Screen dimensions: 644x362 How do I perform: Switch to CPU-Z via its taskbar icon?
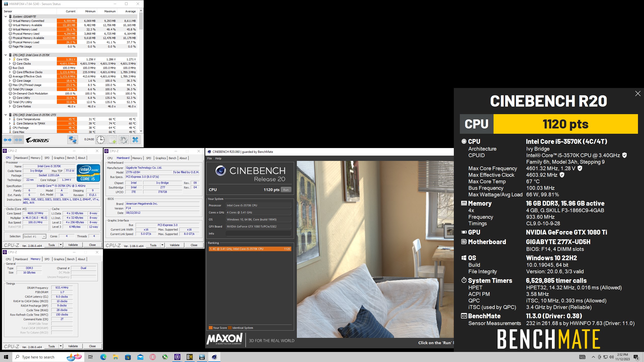click(x=177, y=357)
